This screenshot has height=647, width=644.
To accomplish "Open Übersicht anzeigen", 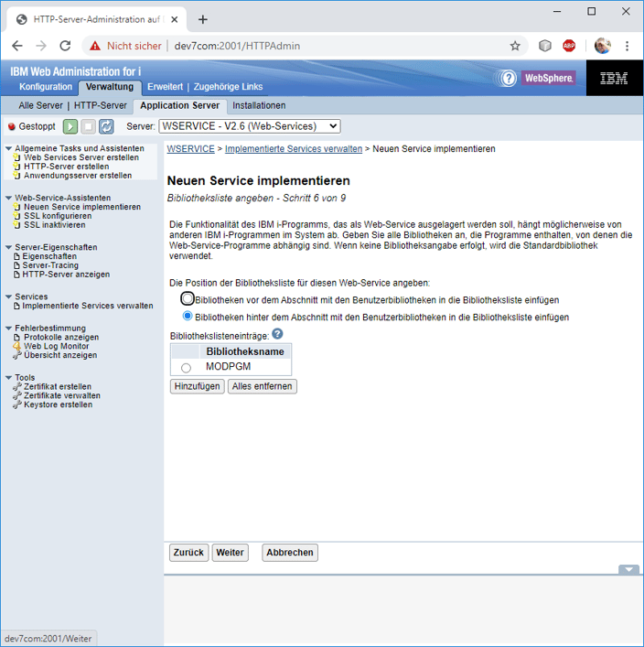I will [x=60, y=355].
